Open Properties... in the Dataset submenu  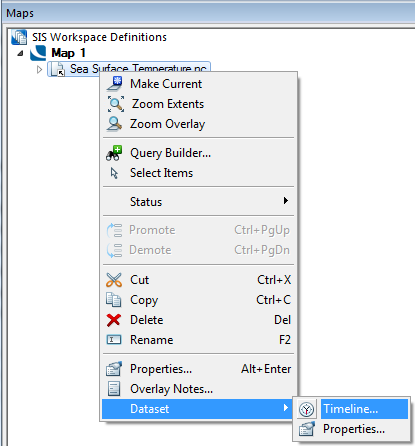(x=353, y=429)
